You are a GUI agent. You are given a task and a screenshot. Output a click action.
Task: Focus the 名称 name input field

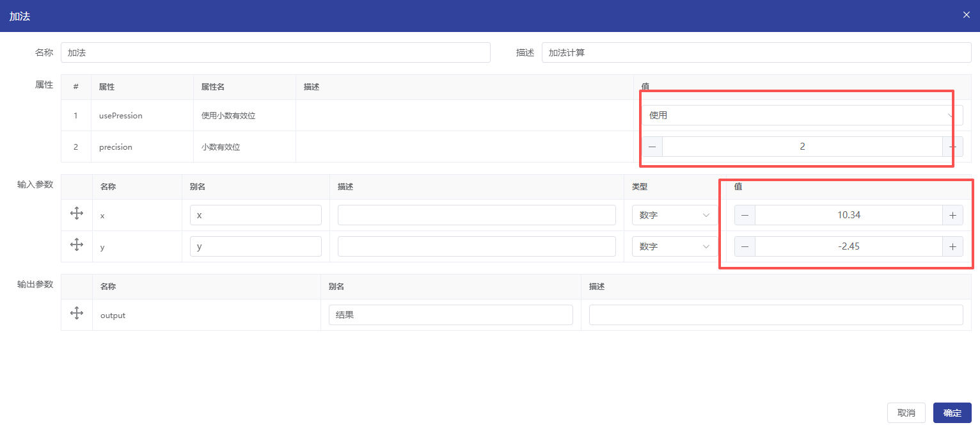pos(275,52)
